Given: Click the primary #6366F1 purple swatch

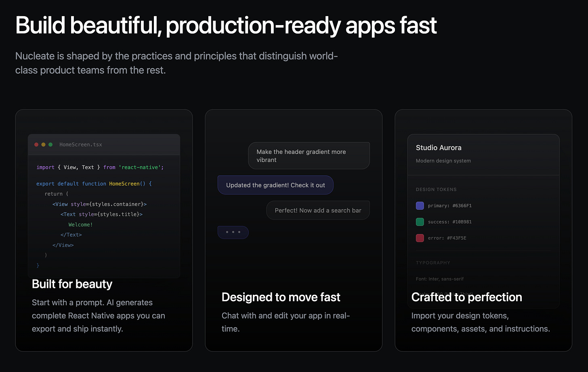Looking at the screenshot, I should pyautogui.click(x=420, y=205).
